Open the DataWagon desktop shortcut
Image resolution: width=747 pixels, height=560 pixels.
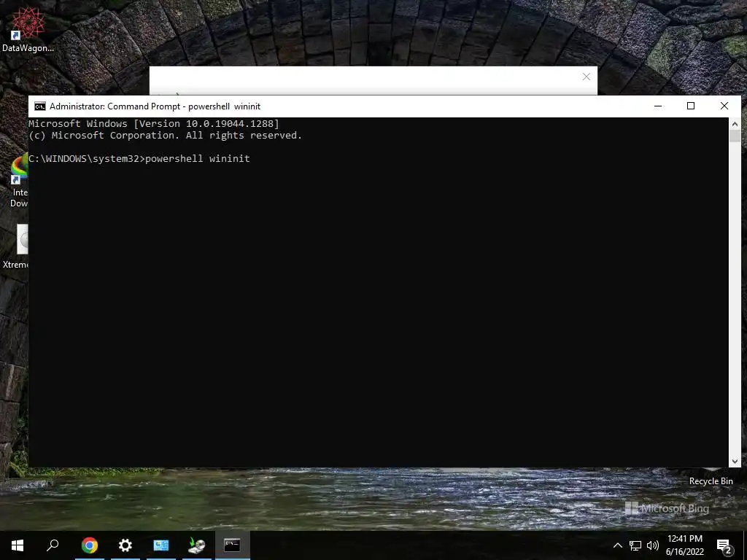(x=28, y=28)
